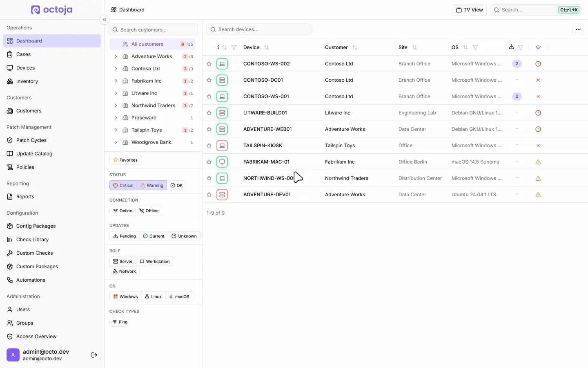
Task: Star the TAILSPIN-KIOSK device as favorite
Action: (x=209, y=146)
